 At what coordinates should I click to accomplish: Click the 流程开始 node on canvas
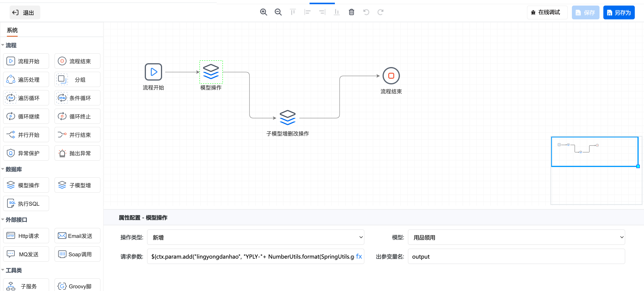[x=153, y=72]
